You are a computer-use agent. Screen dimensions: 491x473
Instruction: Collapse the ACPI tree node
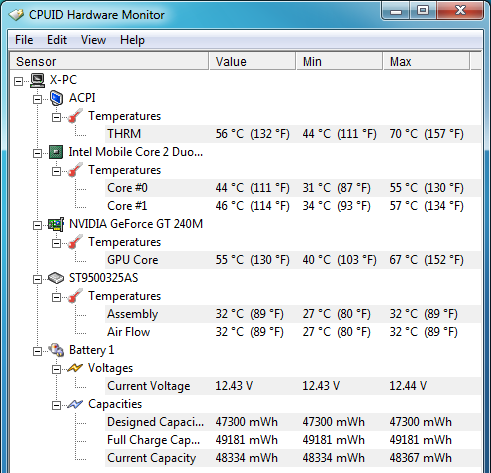(37, 99)
